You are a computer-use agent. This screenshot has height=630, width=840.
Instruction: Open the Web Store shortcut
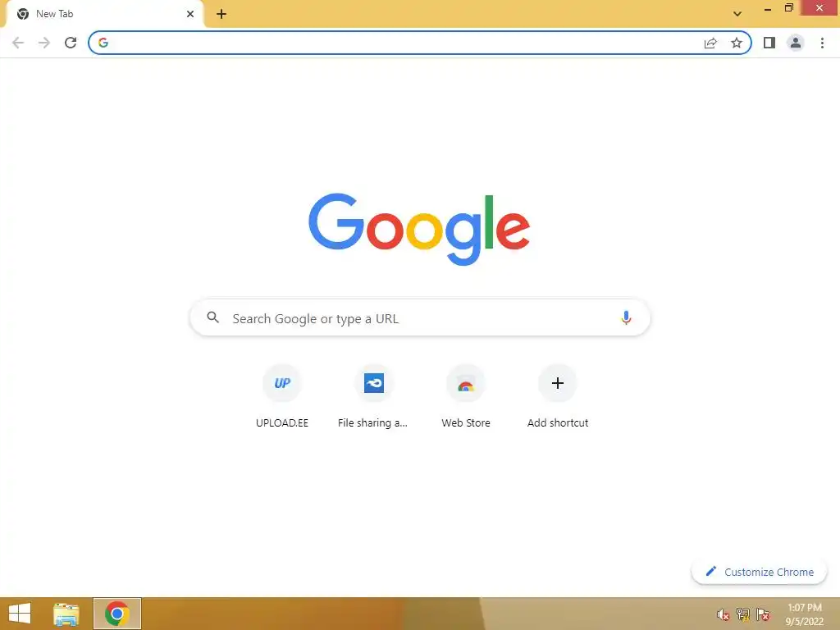466,396
